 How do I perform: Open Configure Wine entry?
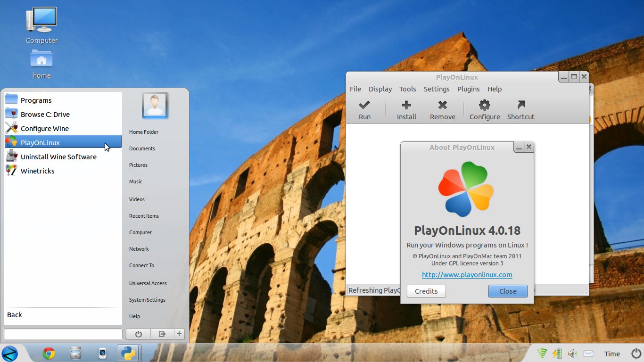[63, 128]
